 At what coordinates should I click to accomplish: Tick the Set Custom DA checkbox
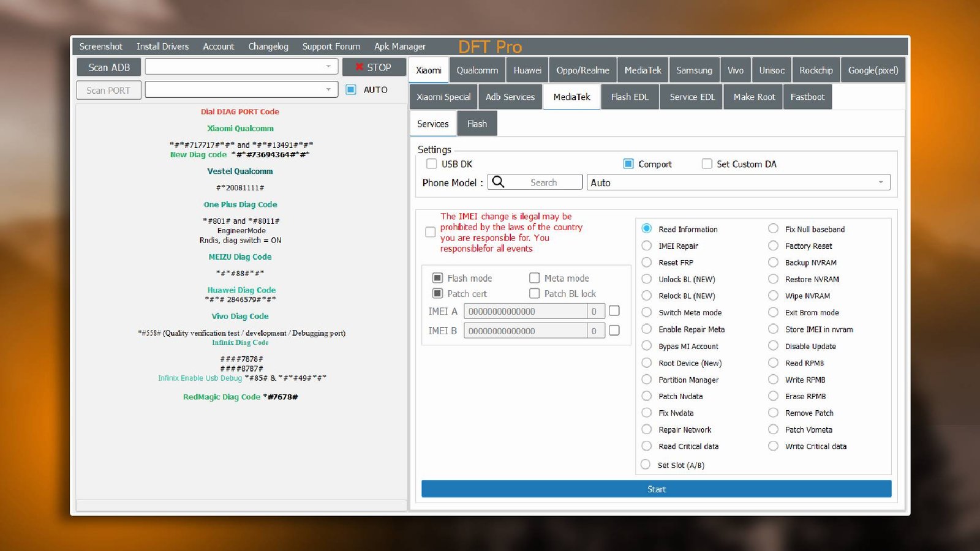point(707,164)
